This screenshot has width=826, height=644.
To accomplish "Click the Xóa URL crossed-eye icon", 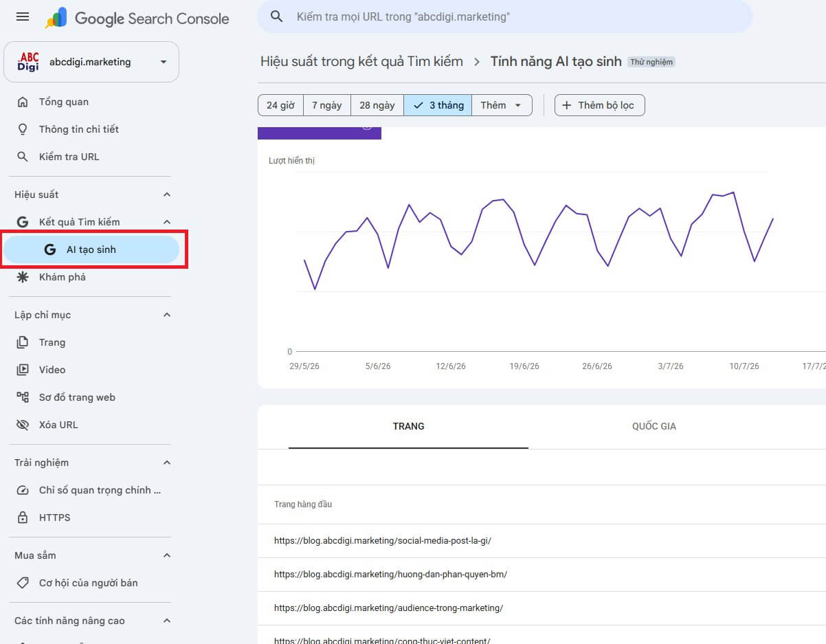I will coord(23,425).
